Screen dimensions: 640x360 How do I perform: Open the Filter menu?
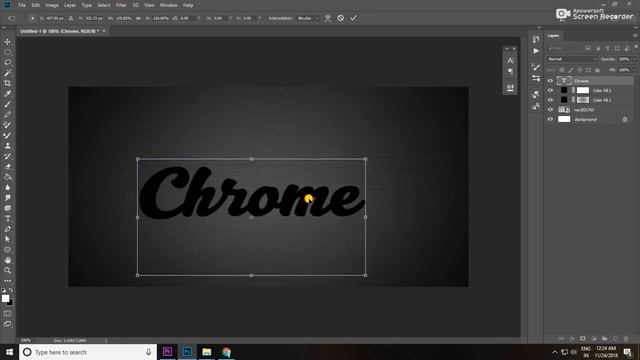(x=121, y=5)
